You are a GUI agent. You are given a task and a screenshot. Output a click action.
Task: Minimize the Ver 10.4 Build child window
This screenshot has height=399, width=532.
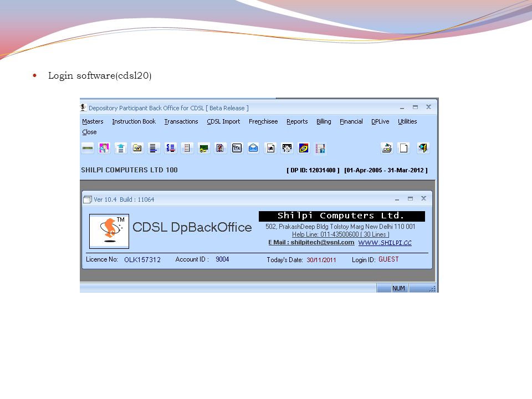(x=397, y=199)
